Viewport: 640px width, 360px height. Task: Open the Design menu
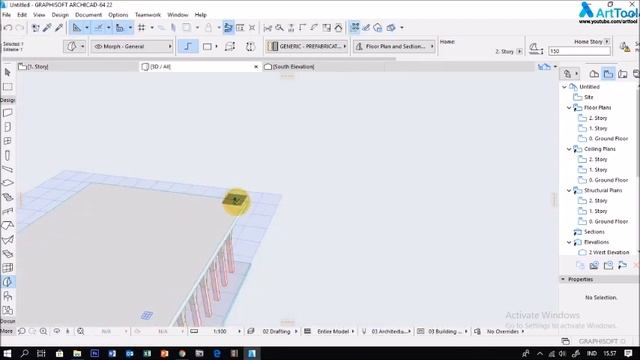pyautogui.click(x=60, y=15)
